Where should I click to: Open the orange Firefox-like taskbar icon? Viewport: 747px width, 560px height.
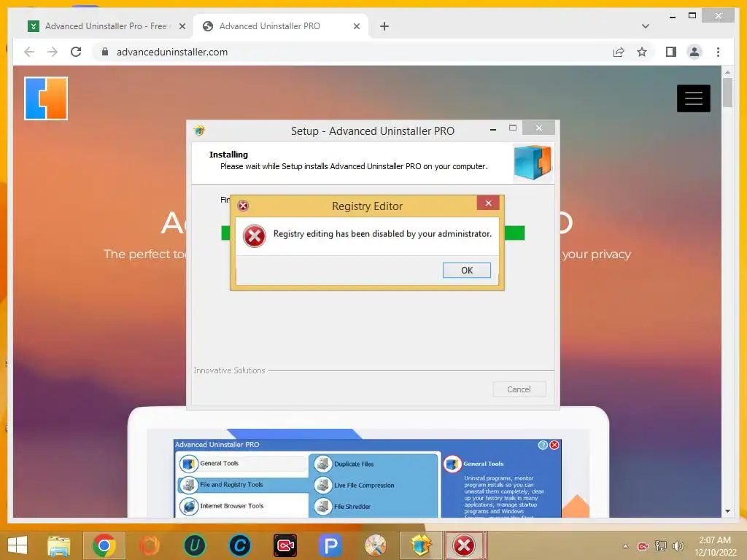149,545
